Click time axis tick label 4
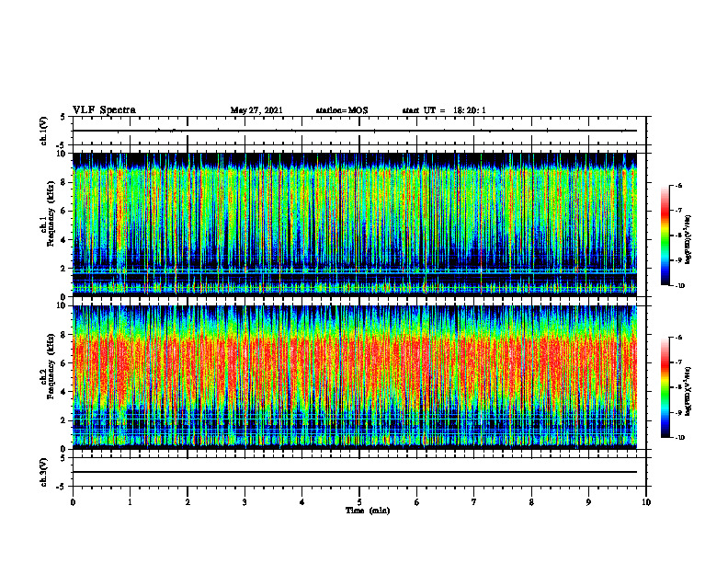 [302, 502]
